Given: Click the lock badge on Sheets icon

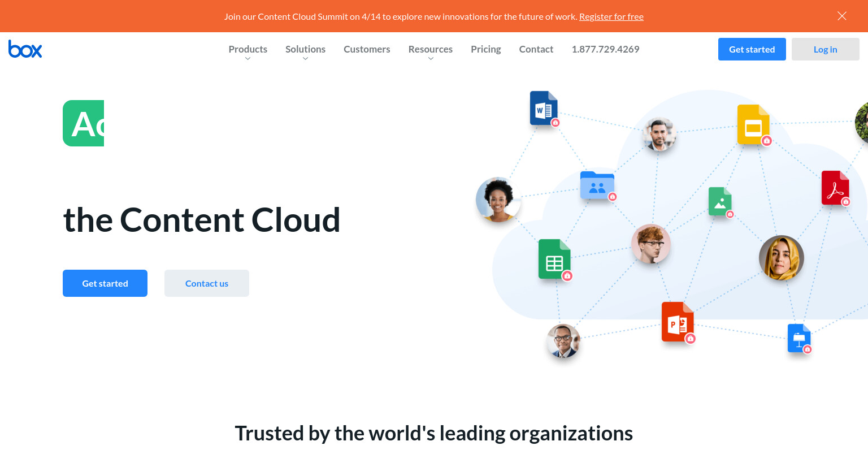Looking at the screenshot, I should pos(567,276).
